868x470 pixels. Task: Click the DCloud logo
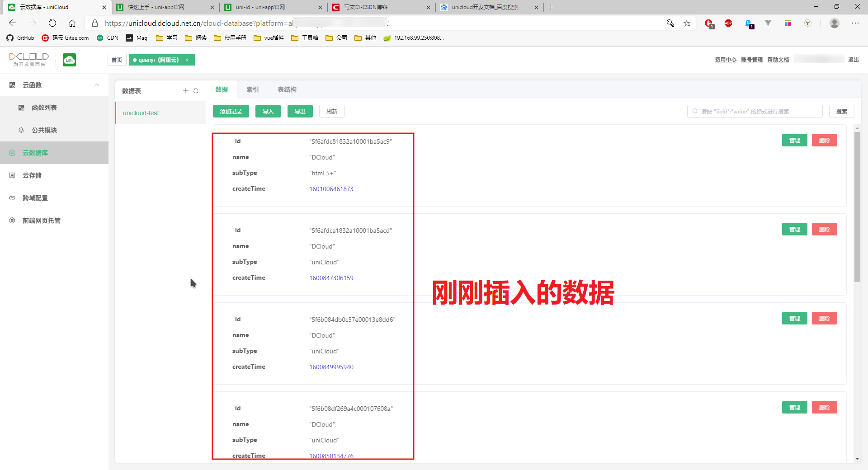[x=29, y=59]
